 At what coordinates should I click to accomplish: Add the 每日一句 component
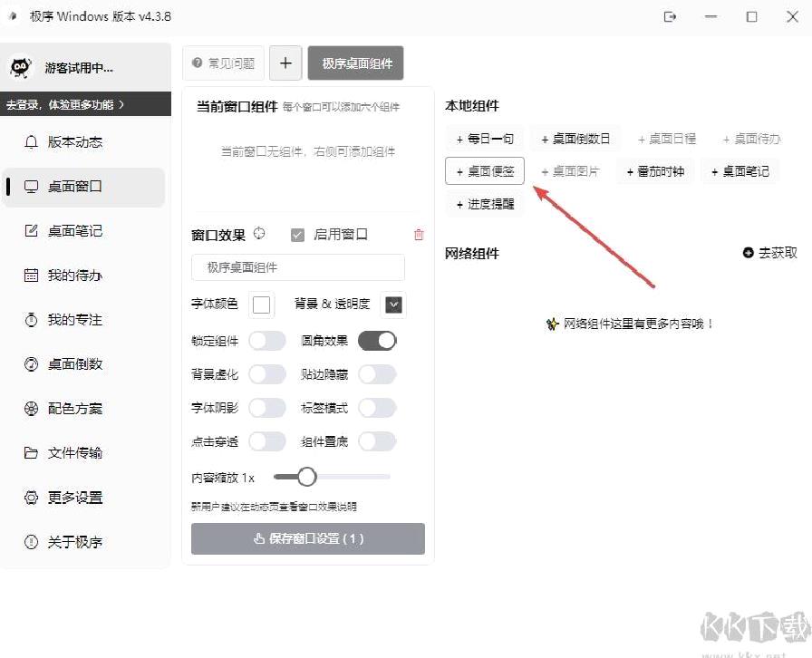(484, 139)
